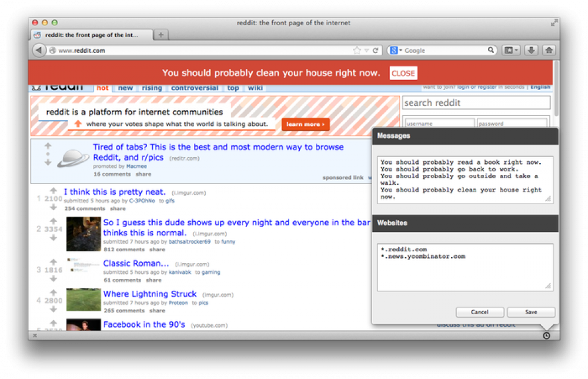Close the add-on bar with the small x
This screenshot has width=588, height=379.
35,335
